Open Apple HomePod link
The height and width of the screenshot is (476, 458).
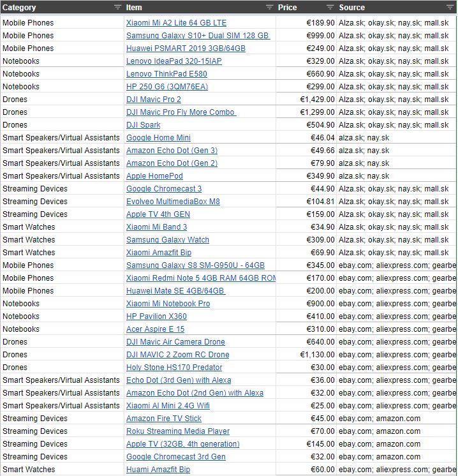[x=154, y=175]
